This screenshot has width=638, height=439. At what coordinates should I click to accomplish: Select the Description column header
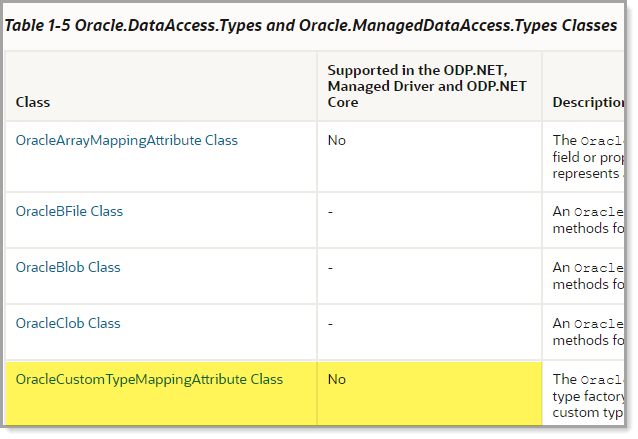588,102
